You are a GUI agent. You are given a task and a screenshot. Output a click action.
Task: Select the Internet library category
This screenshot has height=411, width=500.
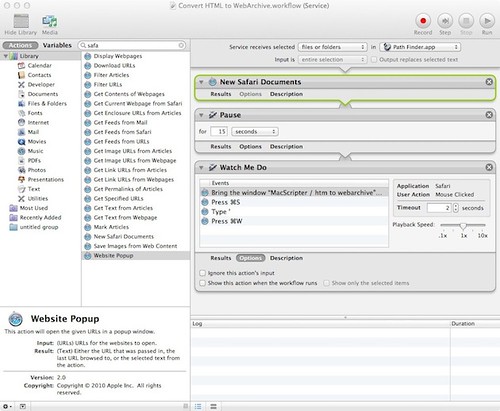point(38,122)
